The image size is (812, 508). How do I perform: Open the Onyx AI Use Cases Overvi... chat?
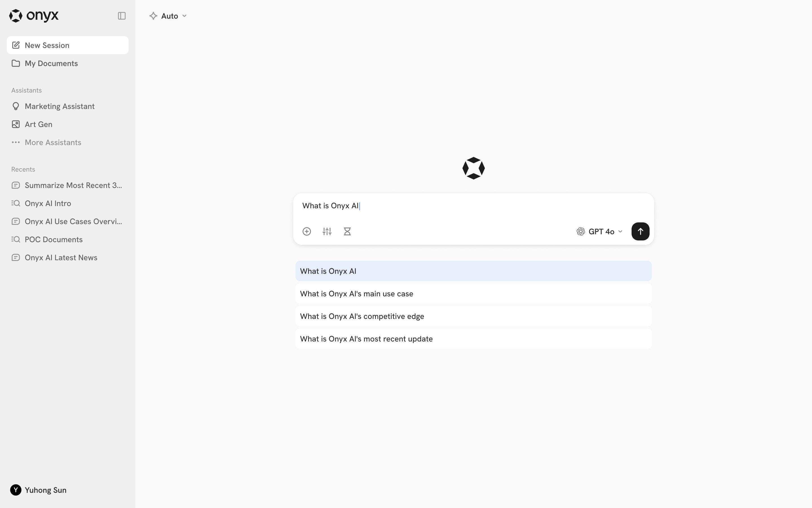67,222
